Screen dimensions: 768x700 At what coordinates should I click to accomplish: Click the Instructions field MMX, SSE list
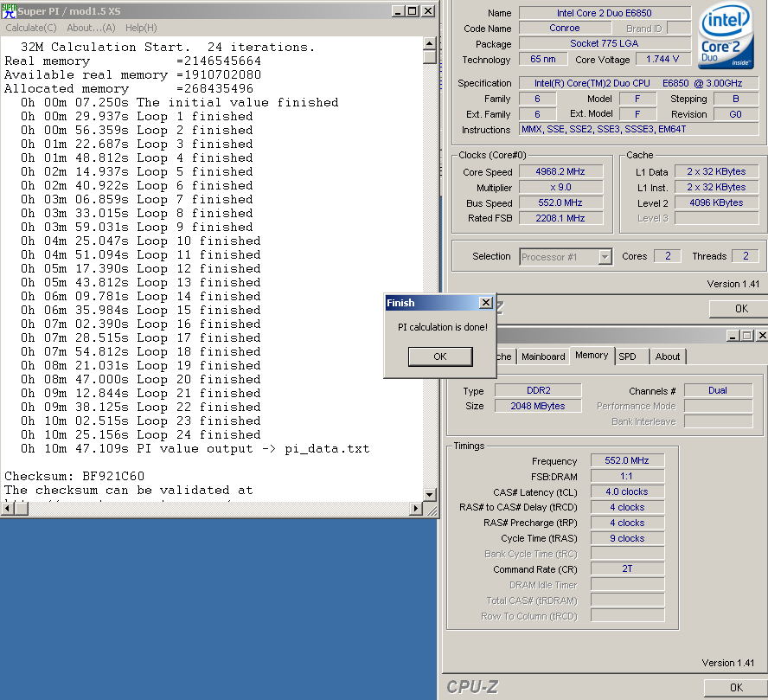[638, 129]
